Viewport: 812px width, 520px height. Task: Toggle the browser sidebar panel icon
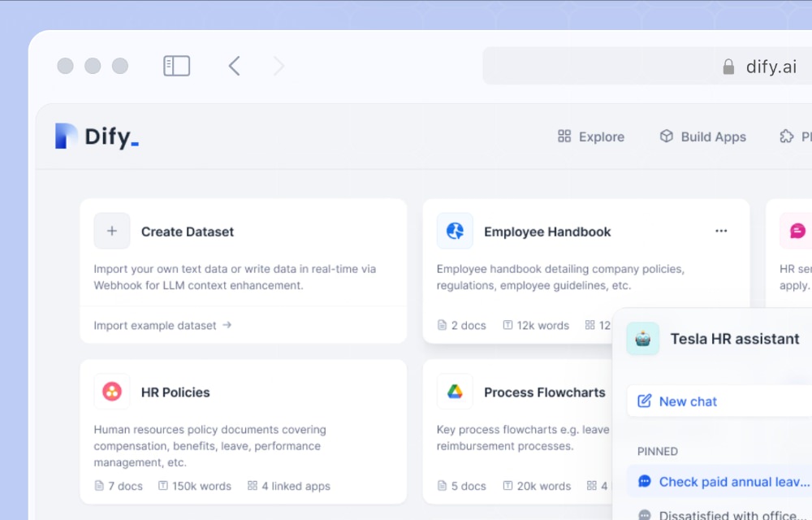[x=176, y=66]
